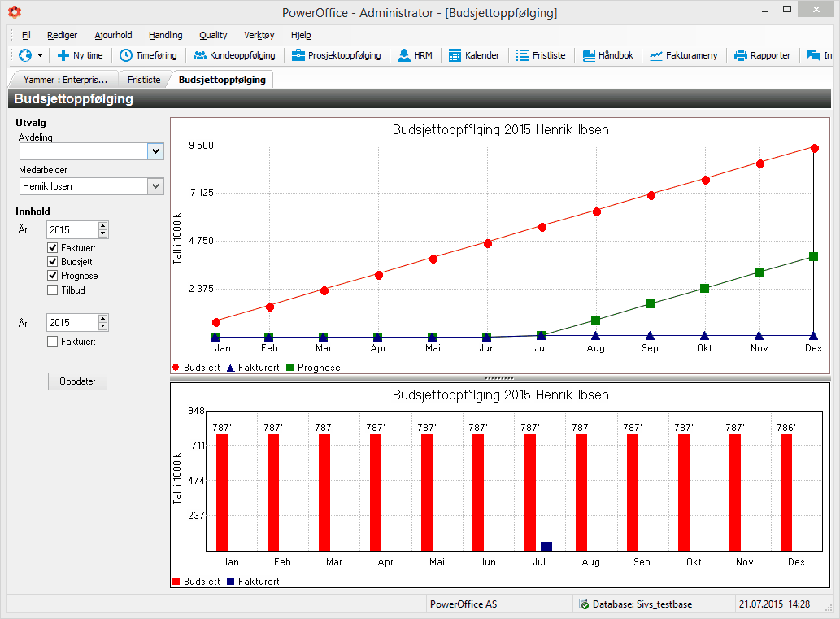Open the Kalender toolbar icon

455,55
